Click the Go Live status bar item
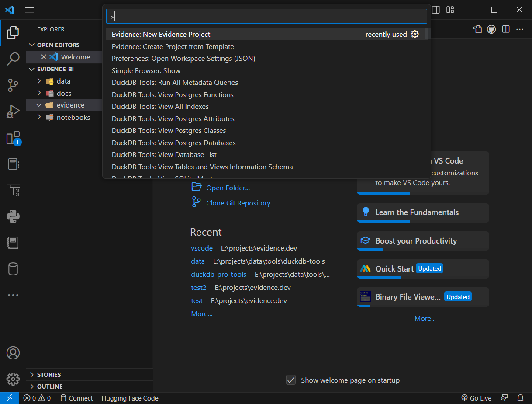The width and height of the screenshot is (532, 404). click(x=476, y=398)
